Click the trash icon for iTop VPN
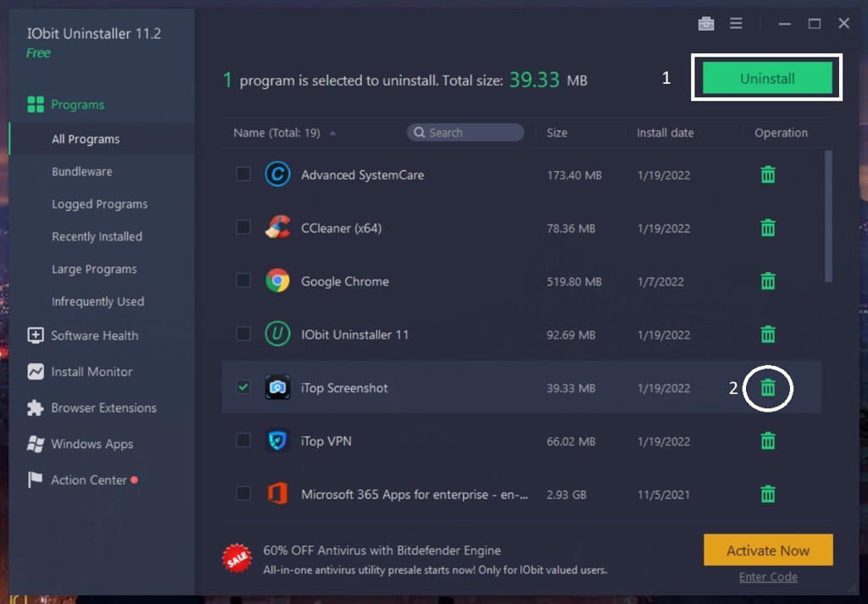 point(768,441)
